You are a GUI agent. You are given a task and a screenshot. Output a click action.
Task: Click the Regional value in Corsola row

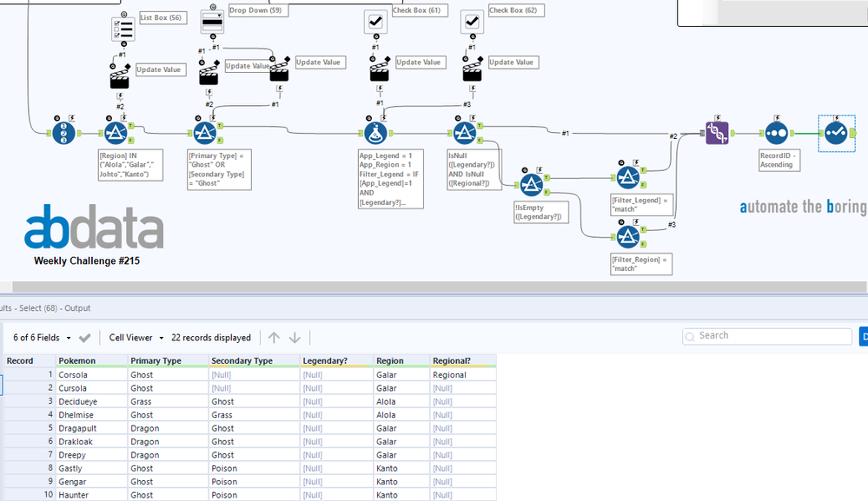463,374
